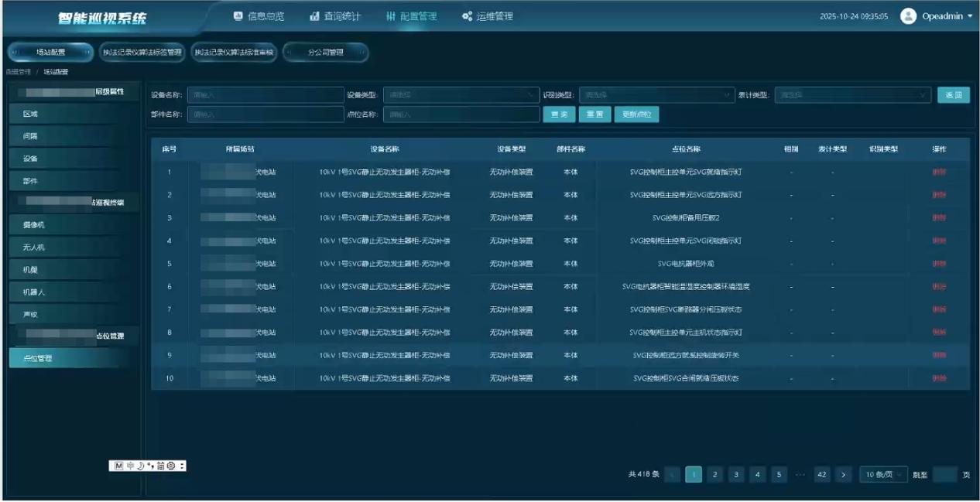Image resolution: width=980 pixels, height=502 pixels.
Task: Click the 配置管理 sliders icon
Action: coord(391,16)
